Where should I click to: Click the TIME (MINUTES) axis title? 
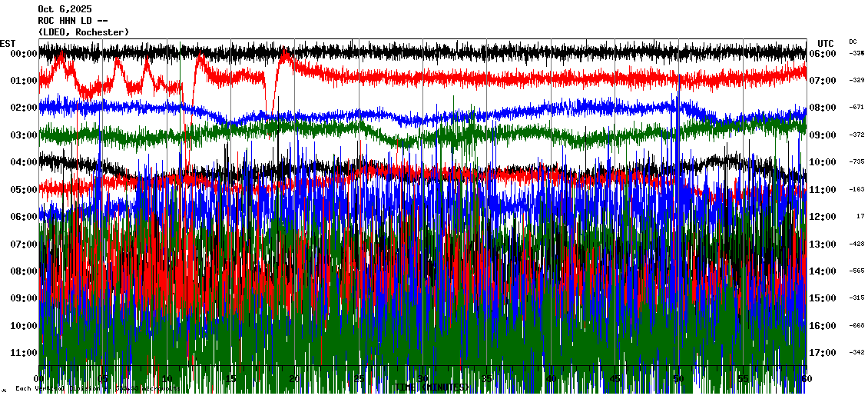tap(432, 387)
